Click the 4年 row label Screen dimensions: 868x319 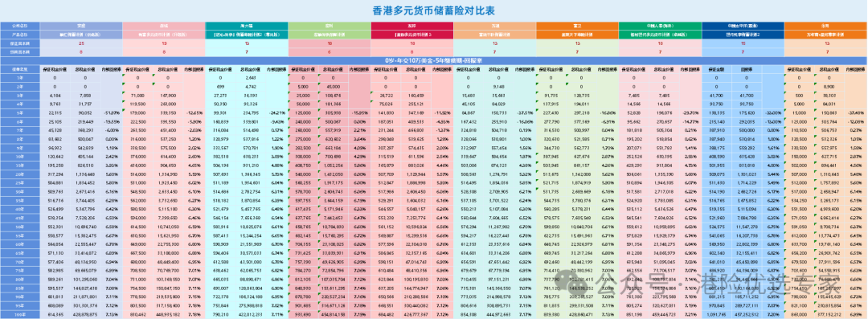20,104
